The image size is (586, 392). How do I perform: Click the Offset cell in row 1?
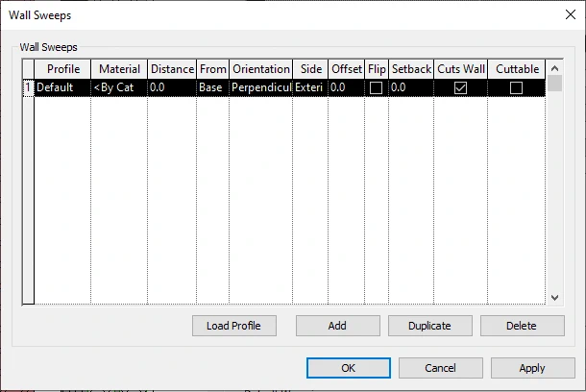point(346,87)
